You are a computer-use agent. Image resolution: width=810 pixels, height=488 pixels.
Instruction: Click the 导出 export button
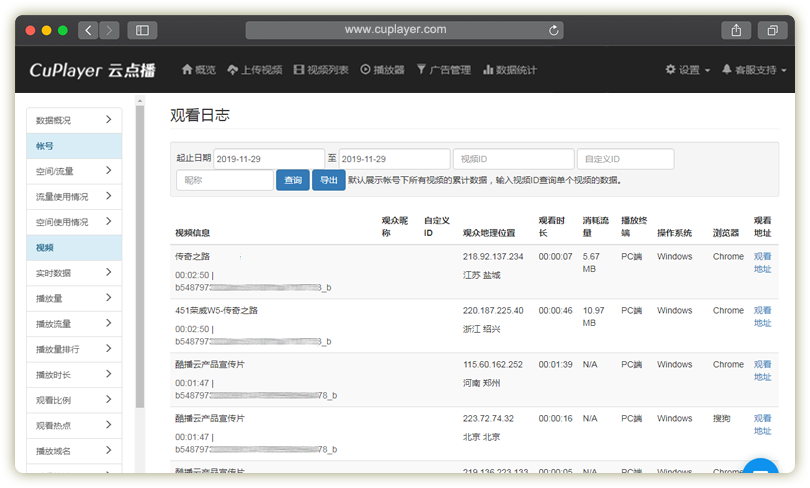click(x=328, y=180)
